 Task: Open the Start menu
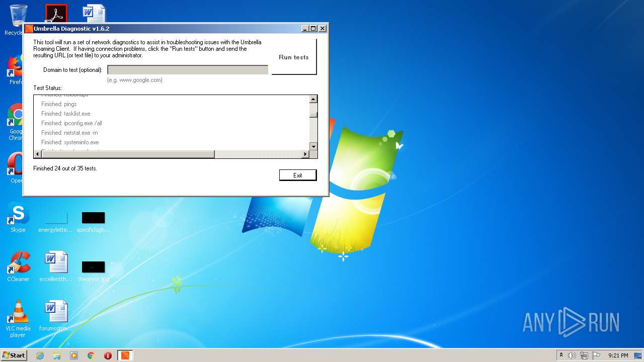[14, 355]
